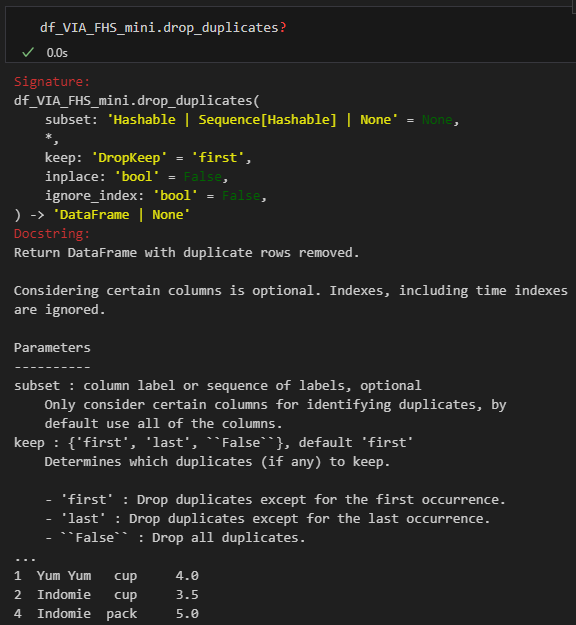Viewport: 576px width, 625px height.
Task: Click 'Determines which duplicates (if any) to keep.'
Action: pos(217,462)
